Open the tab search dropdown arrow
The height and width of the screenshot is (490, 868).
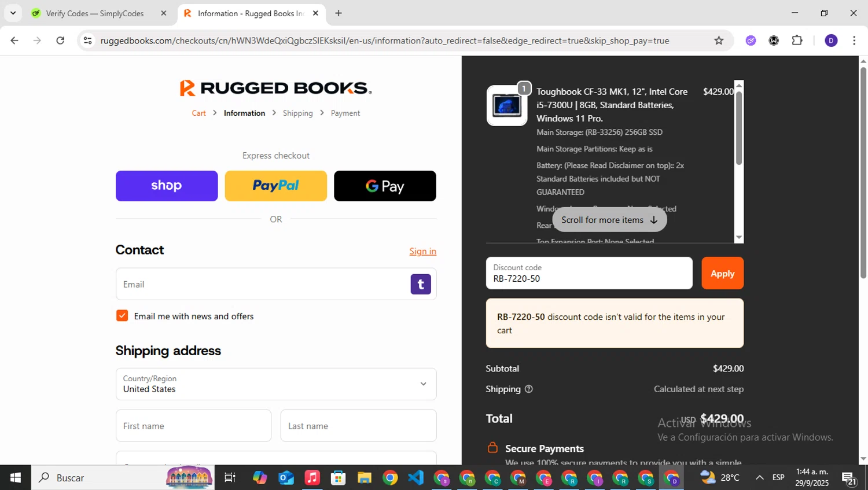tap(13, 13)
